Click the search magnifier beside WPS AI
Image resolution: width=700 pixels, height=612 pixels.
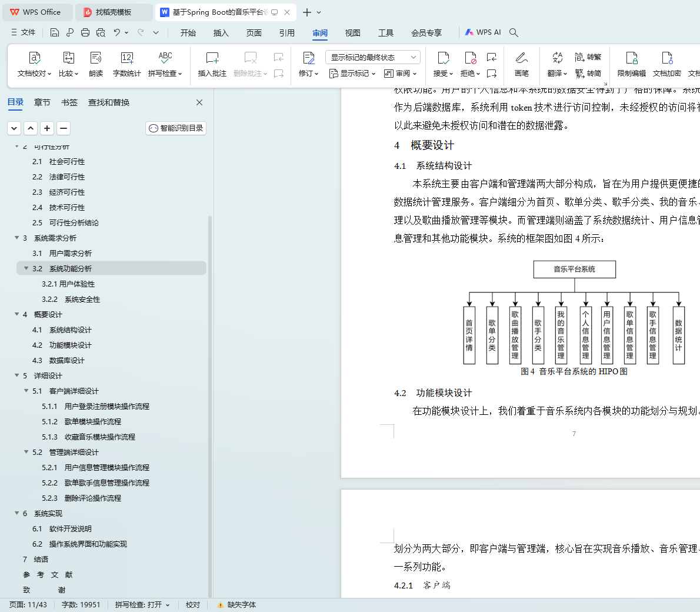pos(514,32)
